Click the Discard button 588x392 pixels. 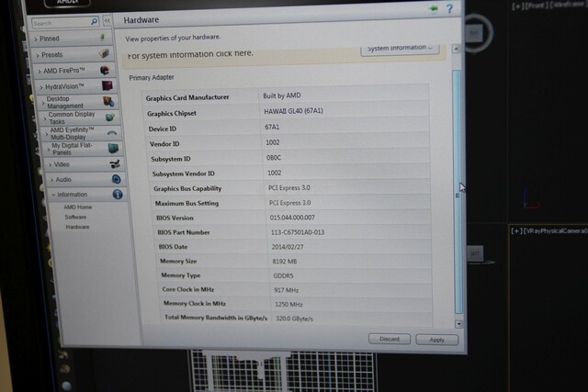pyautogui.click(x=390, y=339)
